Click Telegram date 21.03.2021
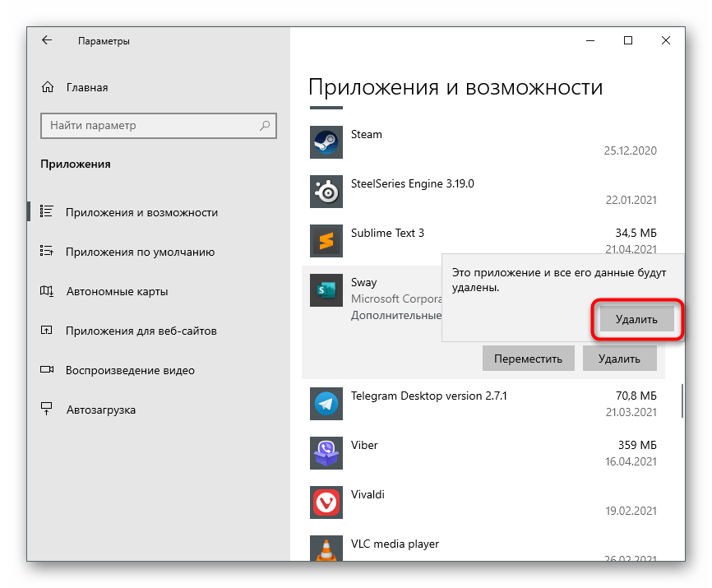 click(631, 412)
